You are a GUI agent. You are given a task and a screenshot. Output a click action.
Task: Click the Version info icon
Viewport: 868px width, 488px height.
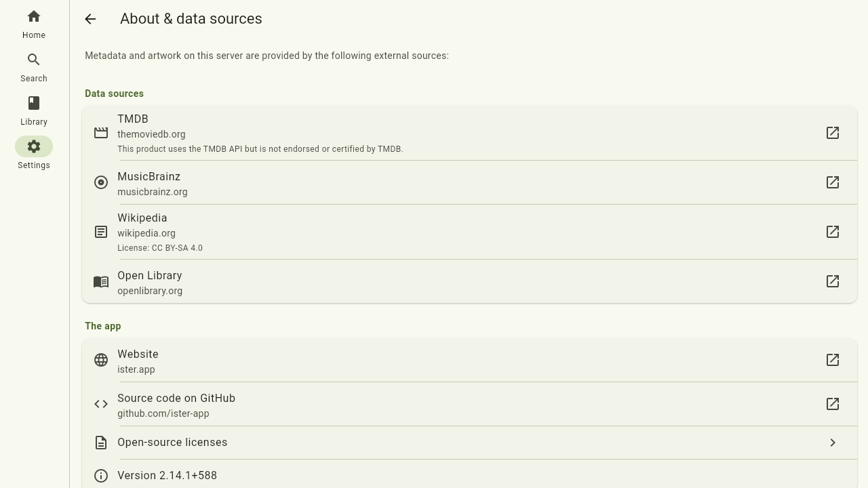pos(101,476)
